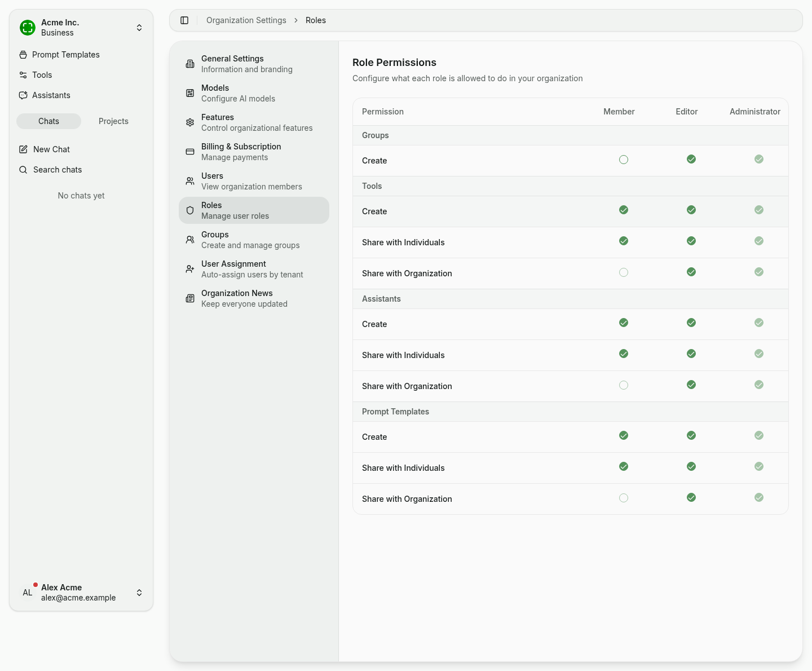812x671 pixels.
Task: Click the Features gear icon
Action: (x=190, y=122)
